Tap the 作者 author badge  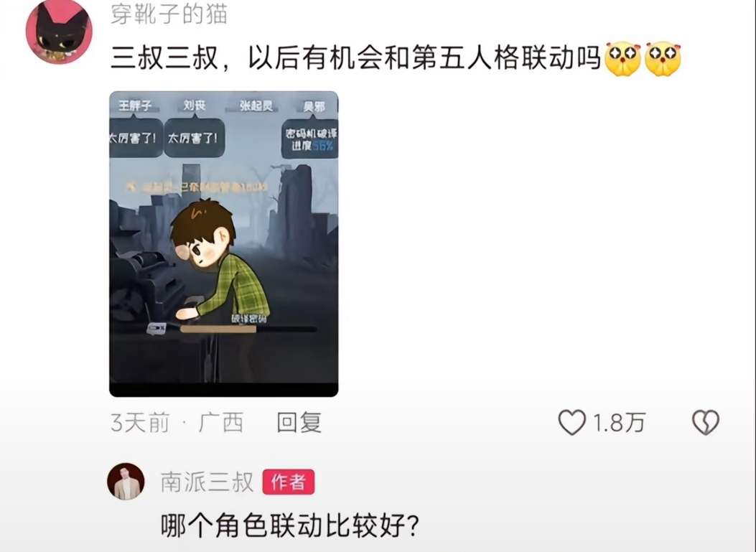click(289, 482)
